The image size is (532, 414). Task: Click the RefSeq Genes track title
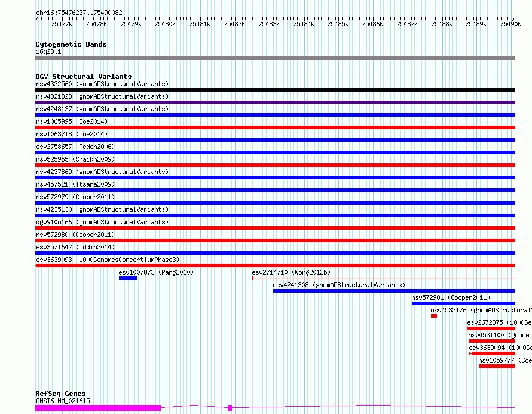pos(60,394)
